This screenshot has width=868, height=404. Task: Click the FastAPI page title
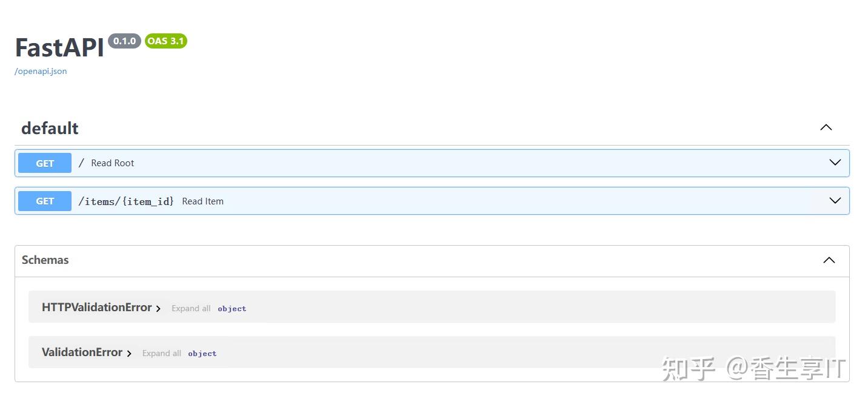[x=58, y=47]
